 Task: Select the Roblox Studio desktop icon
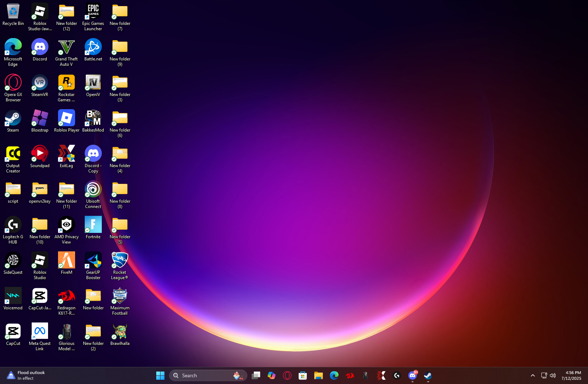tap(40, 266)
